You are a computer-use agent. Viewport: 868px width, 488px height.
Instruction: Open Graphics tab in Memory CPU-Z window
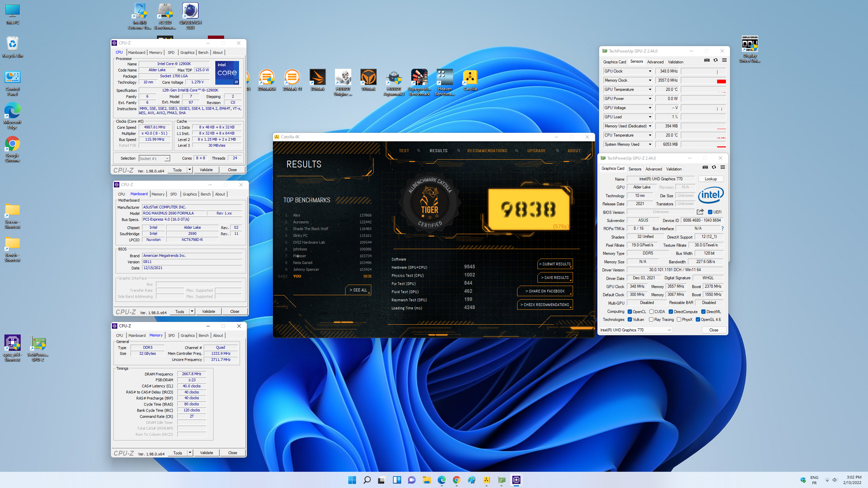tap(188, 335)
